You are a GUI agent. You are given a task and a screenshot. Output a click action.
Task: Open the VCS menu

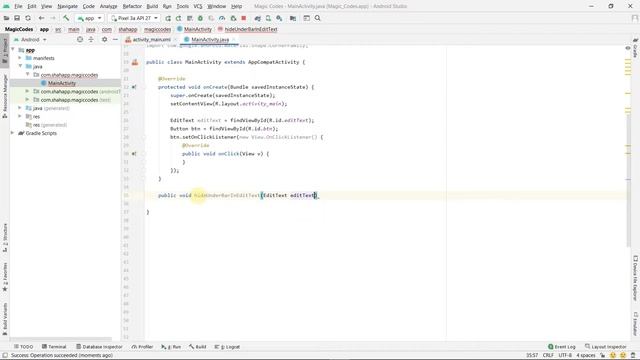point(198,6)
